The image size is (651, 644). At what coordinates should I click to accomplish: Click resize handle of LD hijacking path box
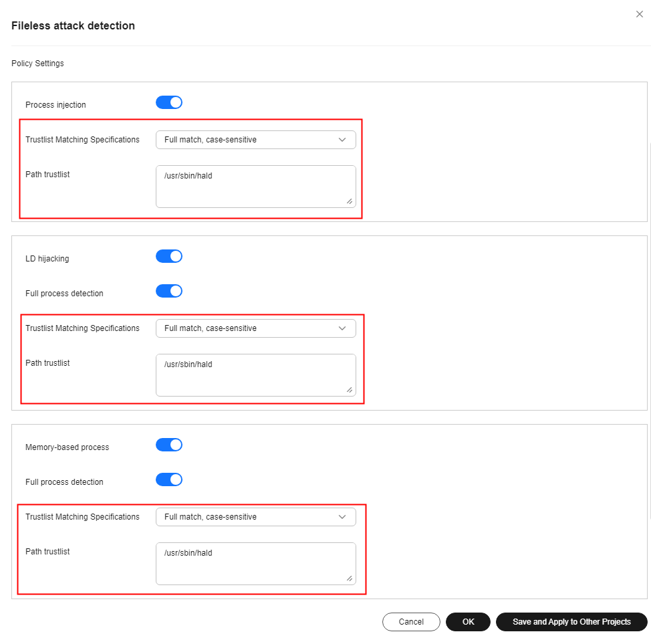[350, 390]
